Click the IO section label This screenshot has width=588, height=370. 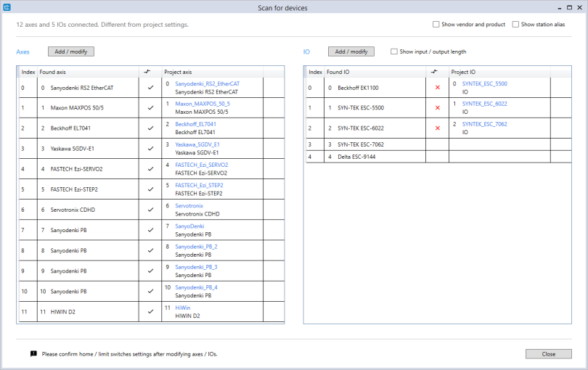point(306,52)
